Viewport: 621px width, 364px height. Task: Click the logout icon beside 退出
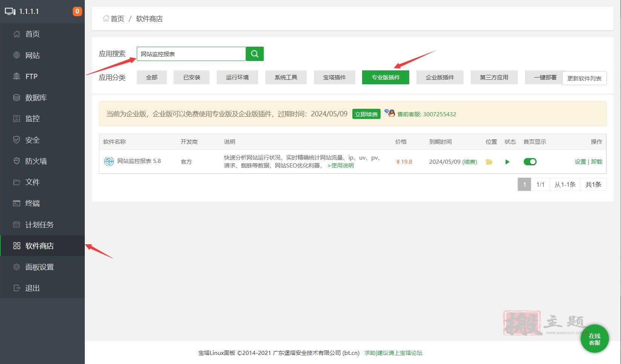(x=17, y=288)
